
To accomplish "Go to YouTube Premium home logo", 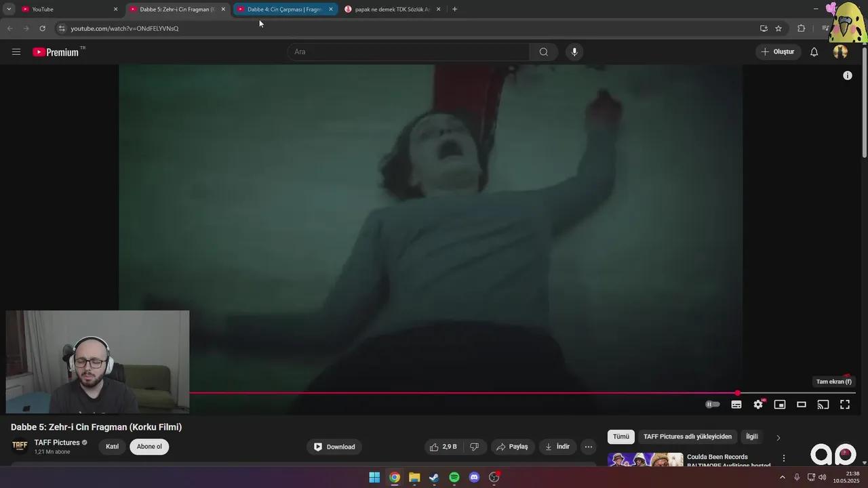I will coord(56,52).
